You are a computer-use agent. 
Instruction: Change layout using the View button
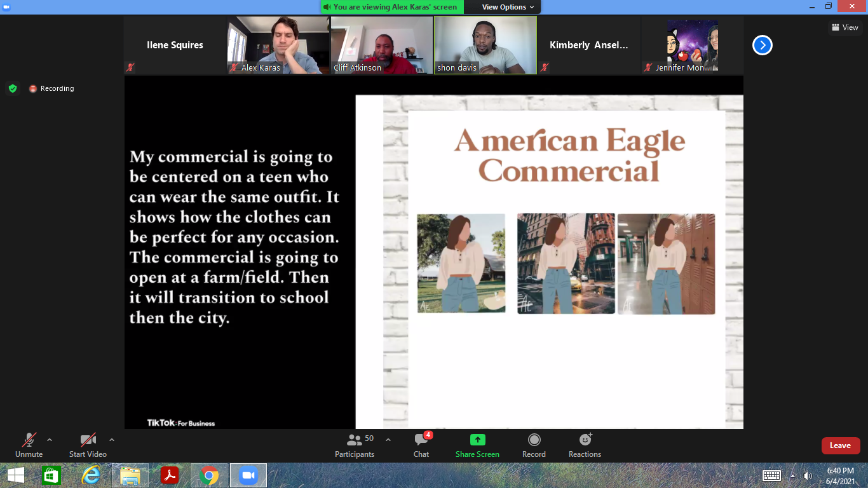coord(845,27)
